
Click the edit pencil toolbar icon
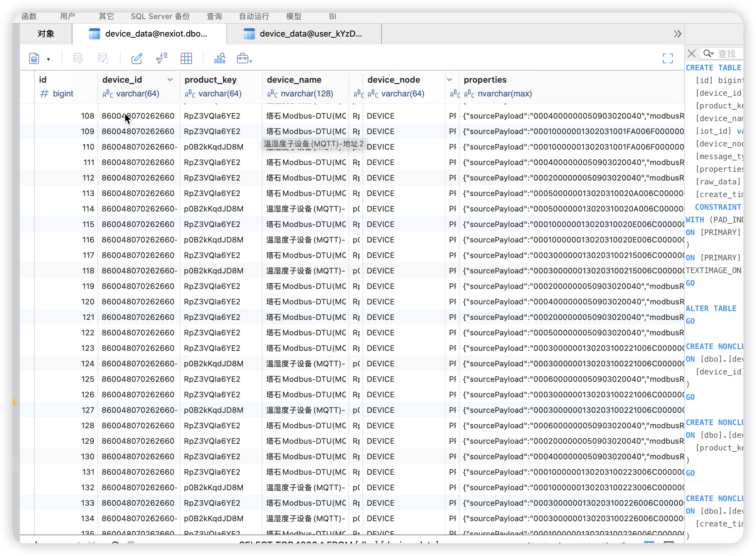coord(137,58)
